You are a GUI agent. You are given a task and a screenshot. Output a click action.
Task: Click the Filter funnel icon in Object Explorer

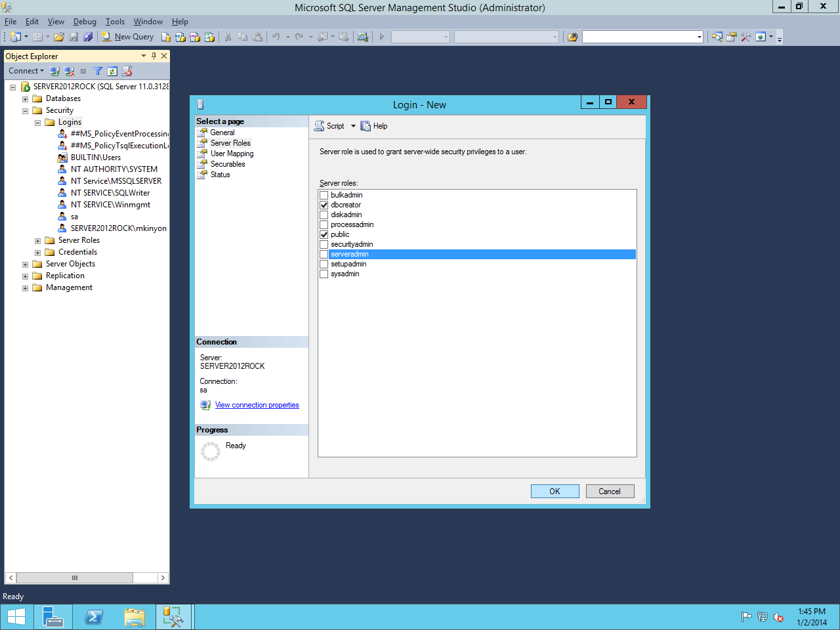pyautogui.click(x=98, y=71)
